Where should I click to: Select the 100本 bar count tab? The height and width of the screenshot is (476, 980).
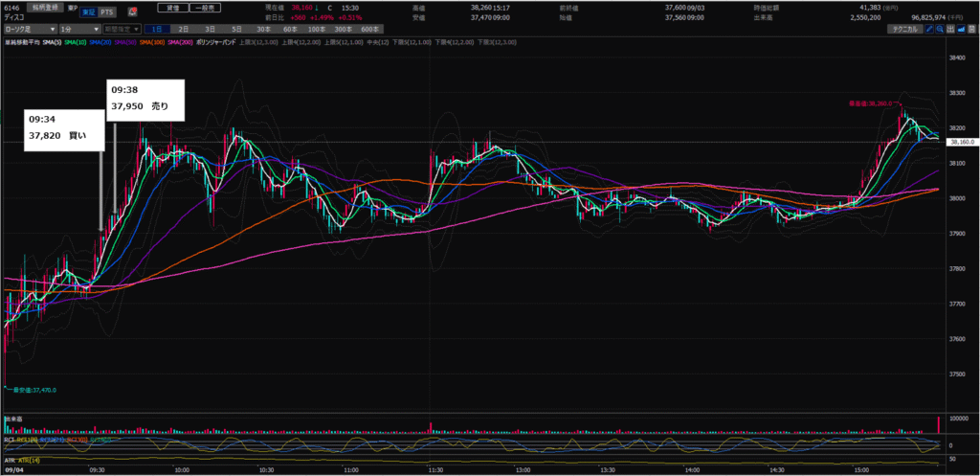[x=317, y=29]
